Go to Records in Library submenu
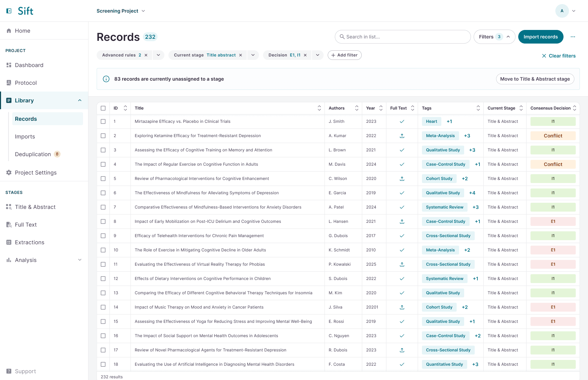The height and width of the screenshot is (380, 588). 48,119
